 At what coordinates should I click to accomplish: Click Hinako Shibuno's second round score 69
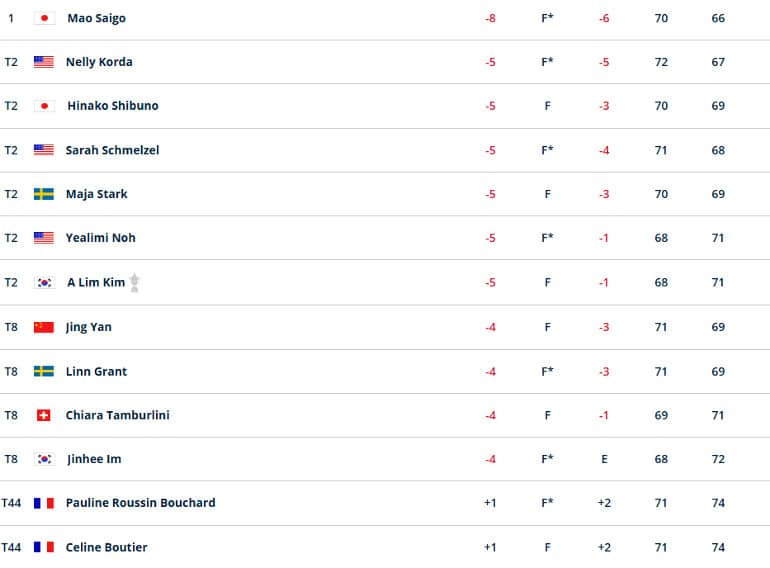coord(718,106)
